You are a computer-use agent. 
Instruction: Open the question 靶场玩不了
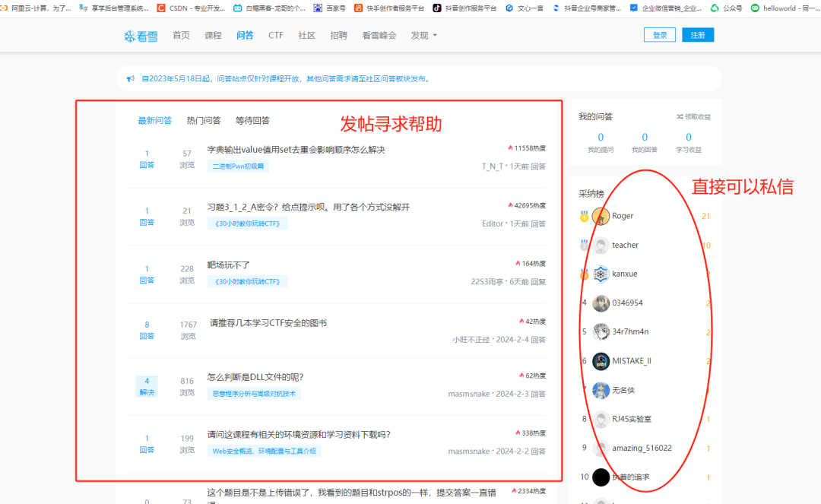pos(228,265)
